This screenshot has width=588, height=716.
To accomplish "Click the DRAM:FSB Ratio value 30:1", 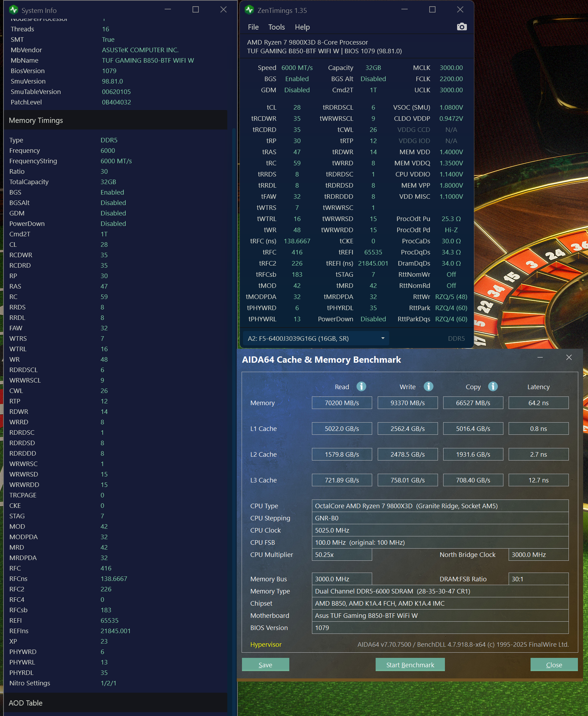I will [539, 579].
